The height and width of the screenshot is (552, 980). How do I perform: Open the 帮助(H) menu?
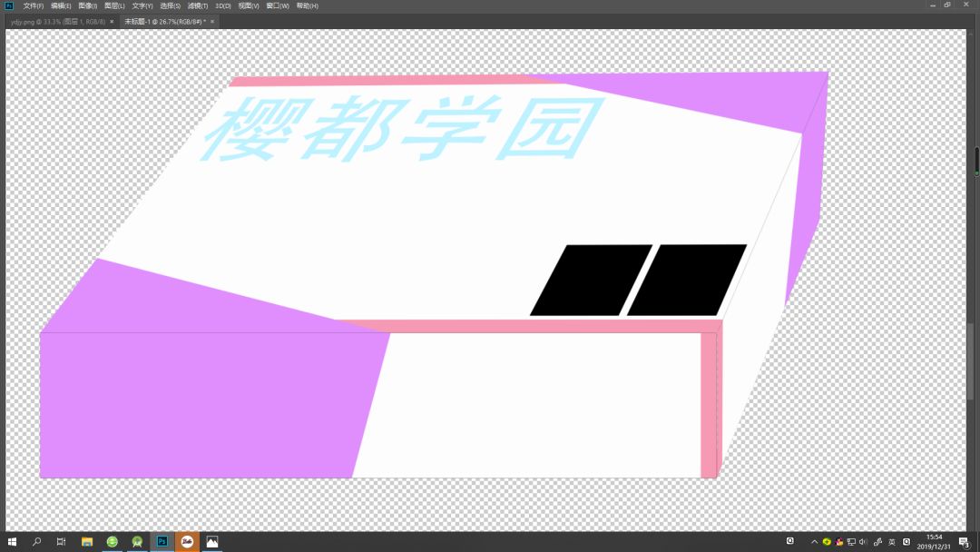[x=307, y=5]
